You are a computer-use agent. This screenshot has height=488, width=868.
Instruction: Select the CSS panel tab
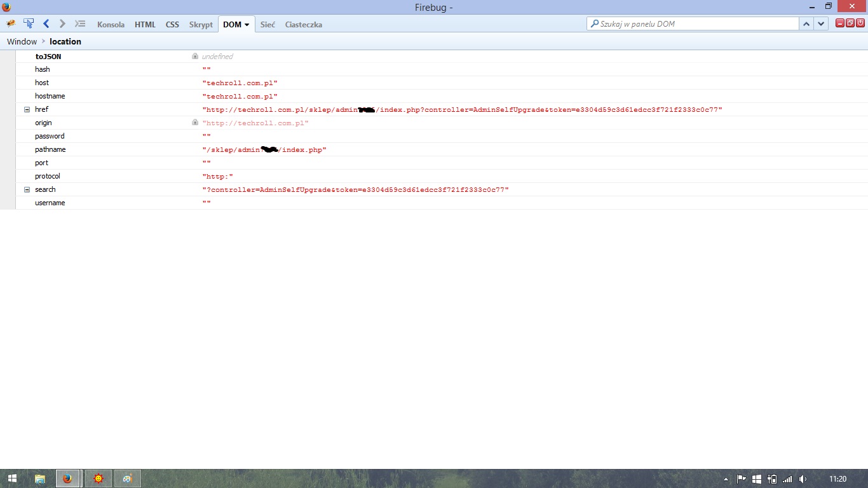coord(172,25)
